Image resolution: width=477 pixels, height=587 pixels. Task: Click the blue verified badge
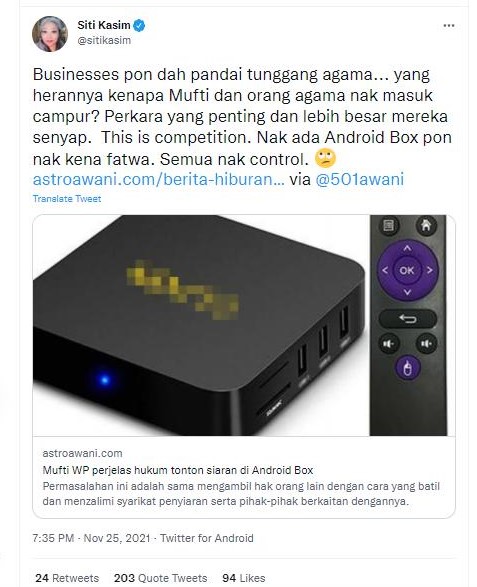pos(140,25)
